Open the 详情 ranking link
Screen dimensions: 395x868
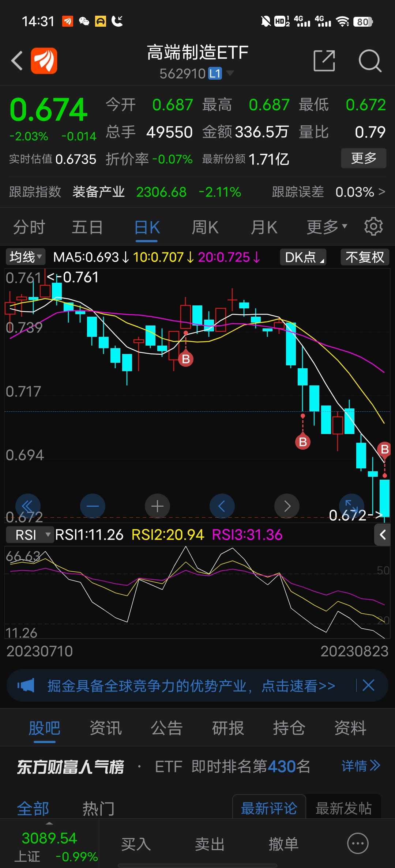pos(361,766)
